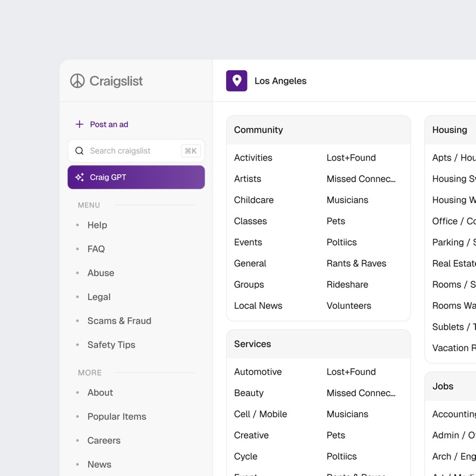Click the Craigslist wordmark
The image size is (476, 476).
(x=116, y=81)
